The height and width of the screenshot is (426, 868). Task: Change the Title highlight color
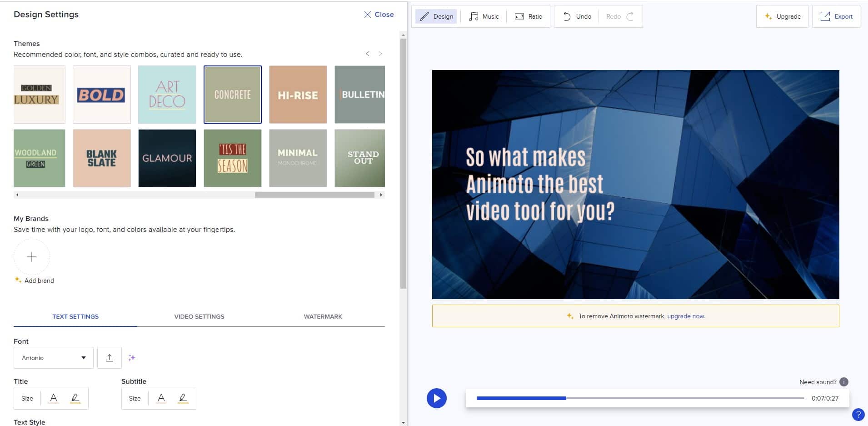point(75,398)
